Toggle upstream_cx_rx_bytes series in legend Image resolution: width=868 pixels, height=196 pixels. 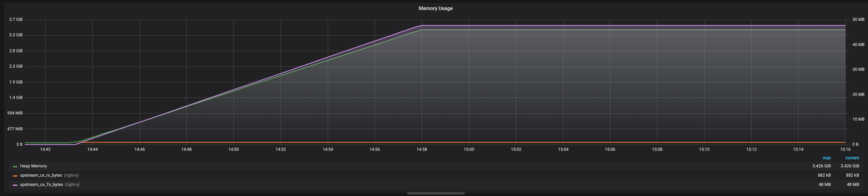pos(41,176)
